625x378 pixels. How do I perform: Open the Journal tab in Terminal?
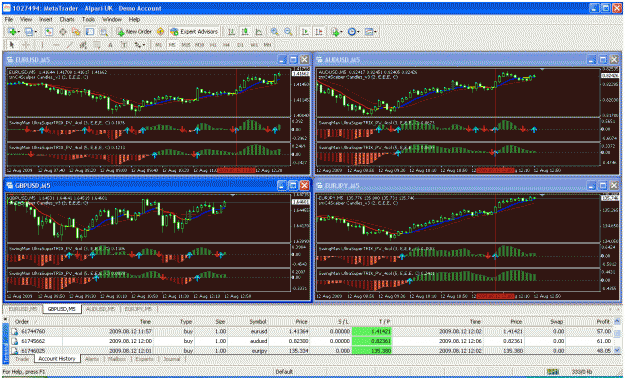tap(172, 359)
